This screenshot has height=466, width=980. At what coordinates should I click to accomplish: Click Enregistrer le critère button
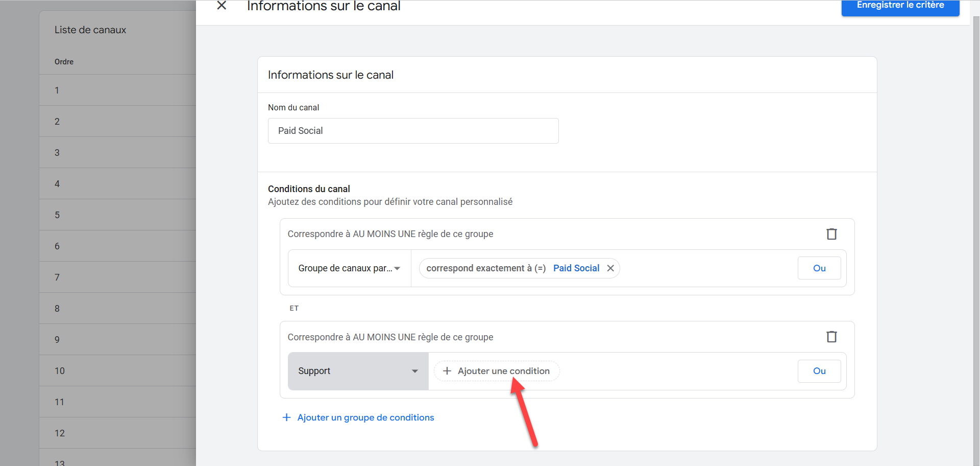900,6
